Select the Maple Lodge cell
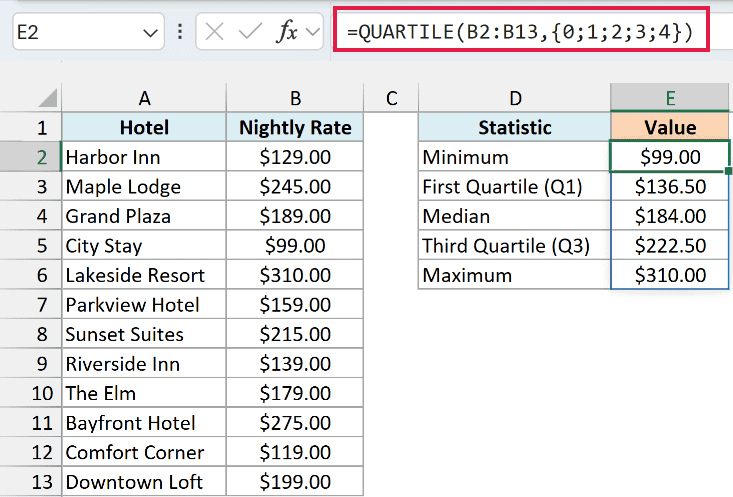 144,186
